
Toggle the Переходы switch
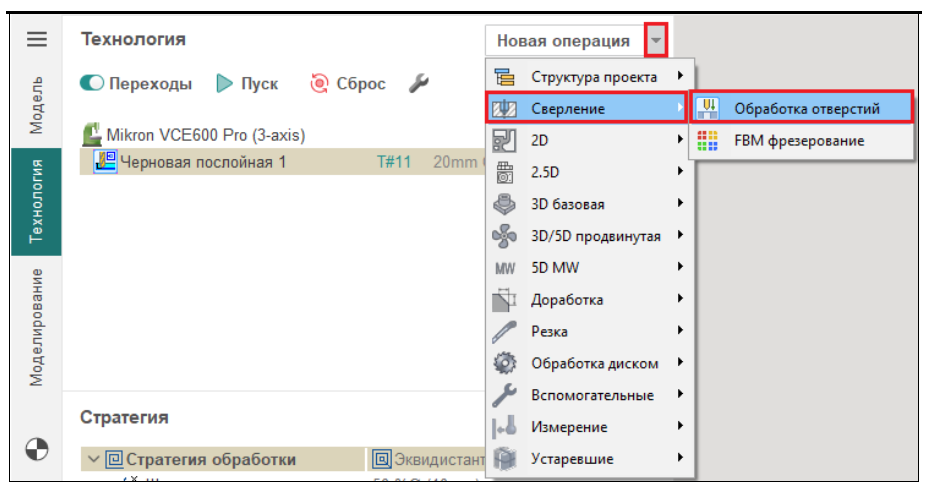coord(92,84)
